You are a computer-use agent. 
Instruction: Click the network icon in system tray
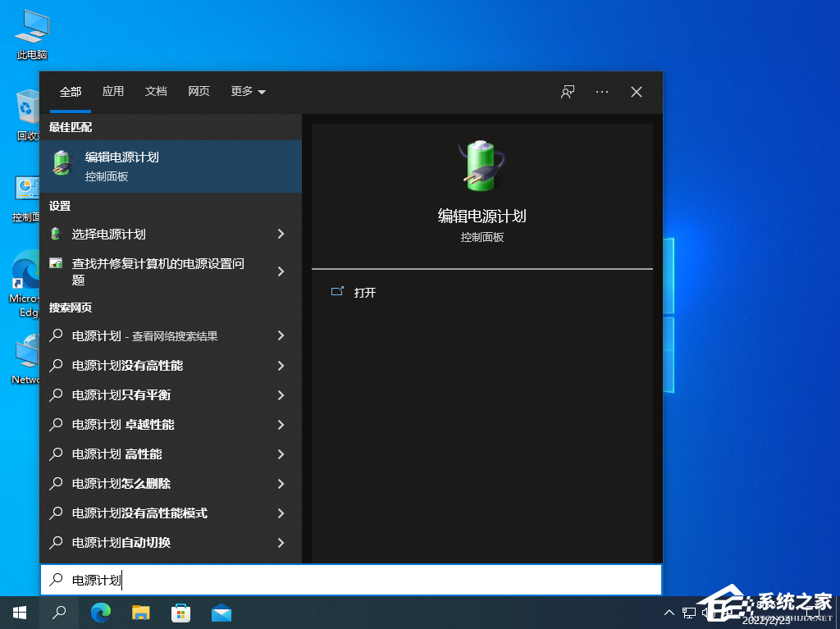tap(689, 613)
